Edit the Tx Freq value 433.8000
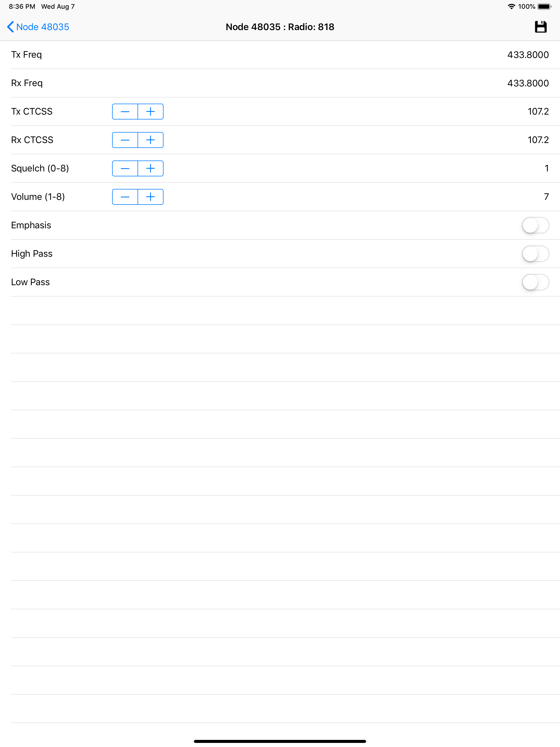The width and height of the screenshot is (560, 747). (528, 55)
